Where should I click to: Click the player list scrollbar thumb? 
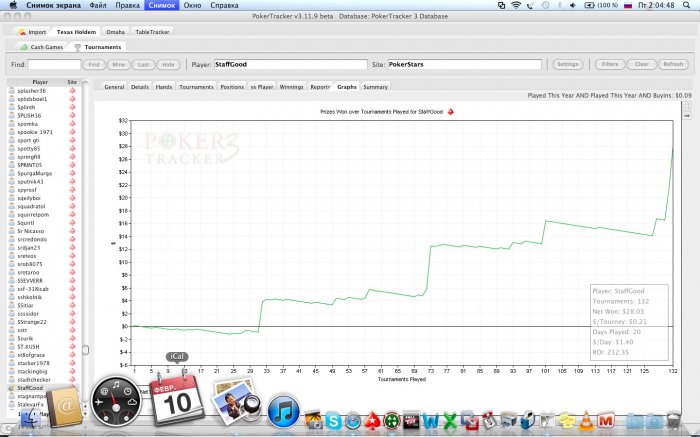coord(85,350)
